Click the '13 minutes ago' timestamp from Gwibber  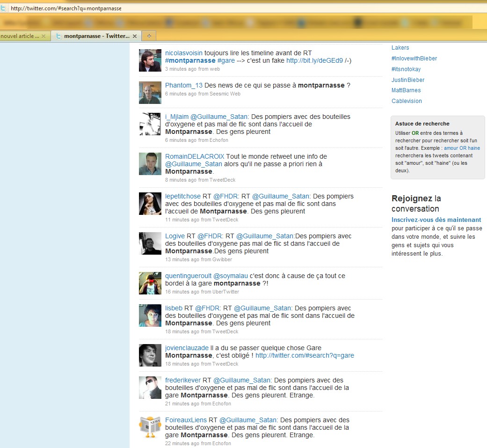tap(182, 260)
